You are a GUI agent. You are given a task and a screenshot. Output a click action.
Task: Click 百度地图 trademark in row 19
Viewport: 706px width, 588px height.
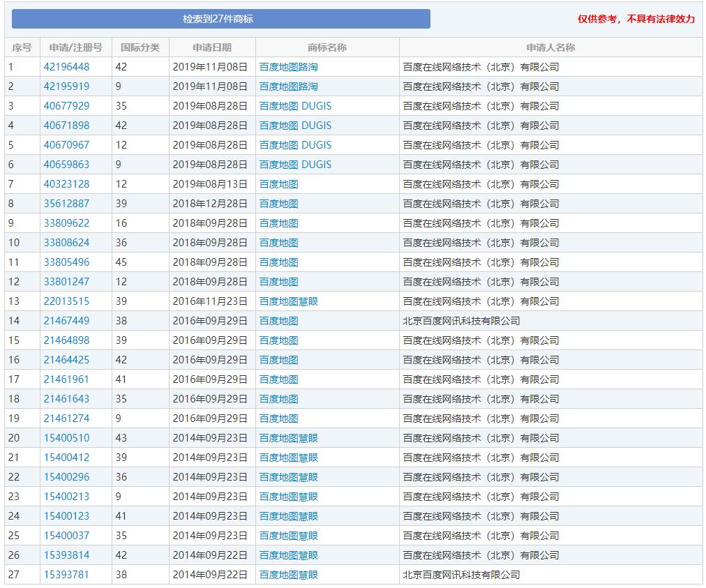pos(279,419)
